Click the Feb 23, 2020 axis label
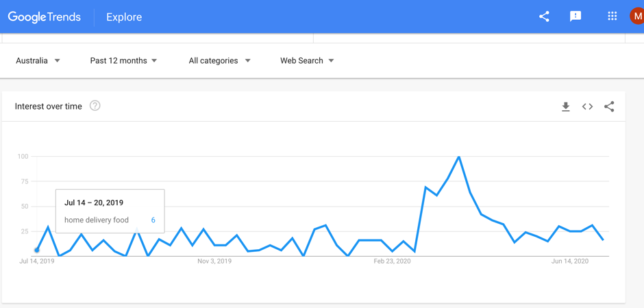 [x=392, y=261]
